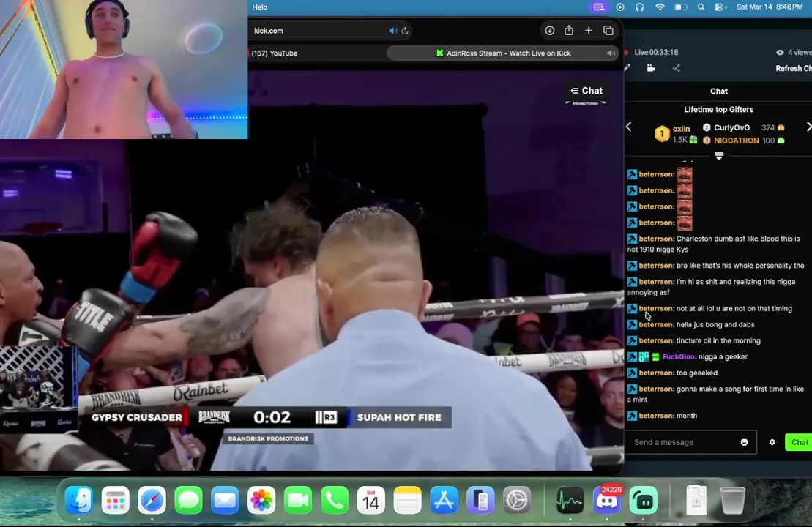Open Mail from the Dock

tap(225, 500)
